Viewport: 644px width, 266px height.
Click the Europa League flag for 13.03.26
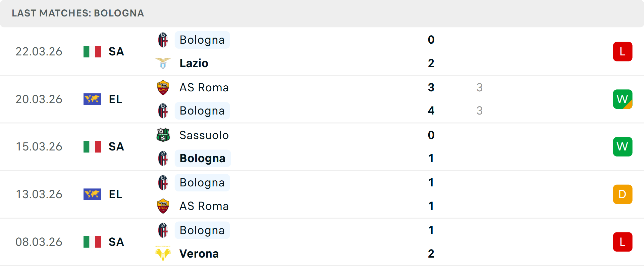pyautogui.click(x=92, y=194)
